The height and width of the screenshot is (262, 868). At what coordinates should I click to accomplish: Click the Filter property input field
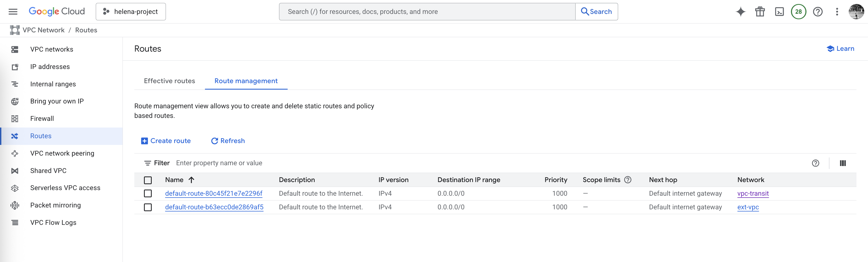303,163
